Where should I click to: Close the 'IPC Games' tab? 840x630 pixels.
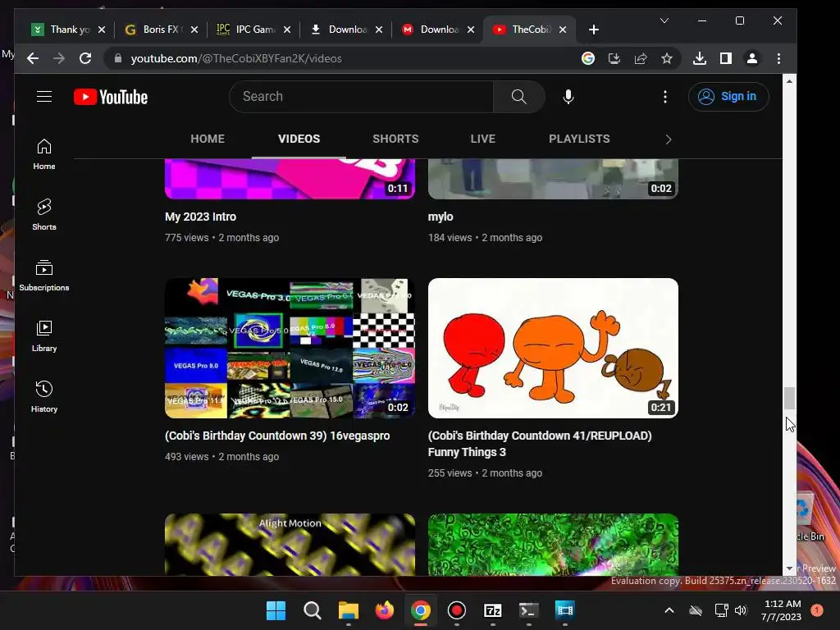(x=286, y=30)
